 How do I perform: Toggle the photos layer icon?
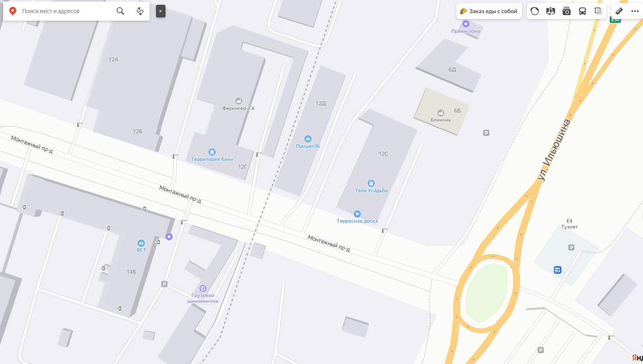coord(567,11)
